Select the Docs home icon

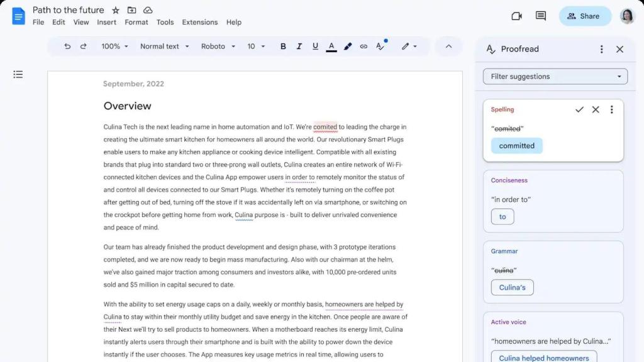click(18, 16)
